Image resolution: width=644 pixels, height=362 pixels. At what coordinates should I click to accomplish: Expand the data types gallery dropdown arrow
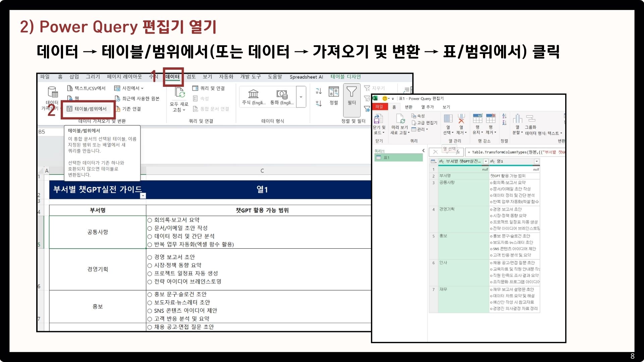coord(301,97)
